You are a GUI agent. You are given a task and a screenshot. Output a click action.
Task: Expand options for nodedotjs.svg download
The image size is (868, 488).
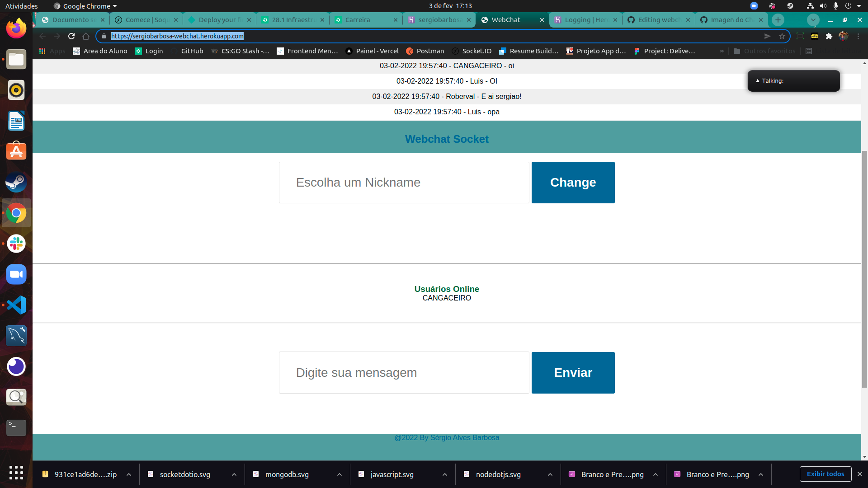[x=550, y=474]
